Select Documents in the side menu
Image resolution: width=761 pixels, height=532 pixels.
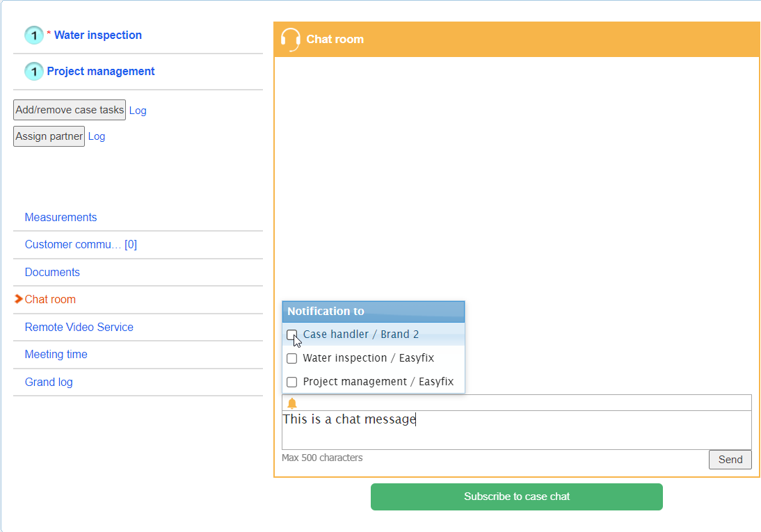(x=52, y=273)
